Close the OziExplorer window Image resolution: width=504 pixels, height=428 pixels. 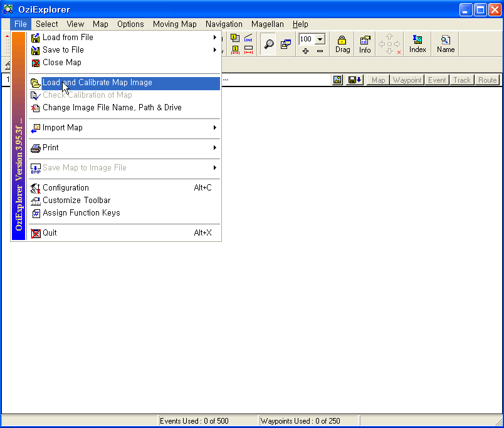[495, 9]
